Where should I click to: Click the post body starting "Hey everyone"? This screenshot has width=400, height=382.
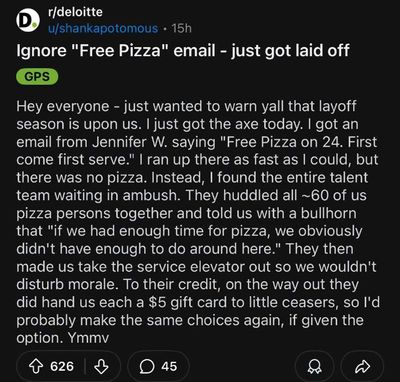pyautogui.click(x=198, y=222)
